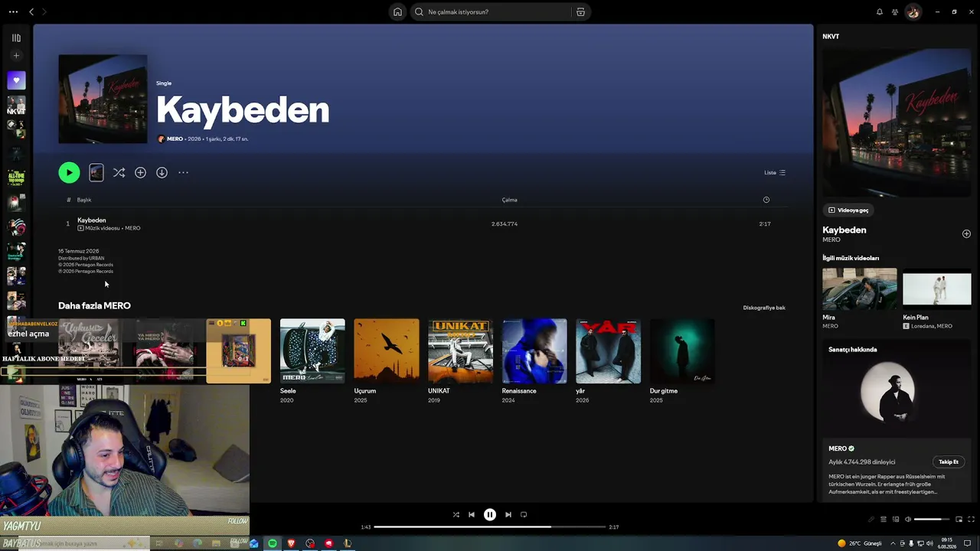Open the Home page icon
Screen dimensions: 980x551
[x=397, y=12]
